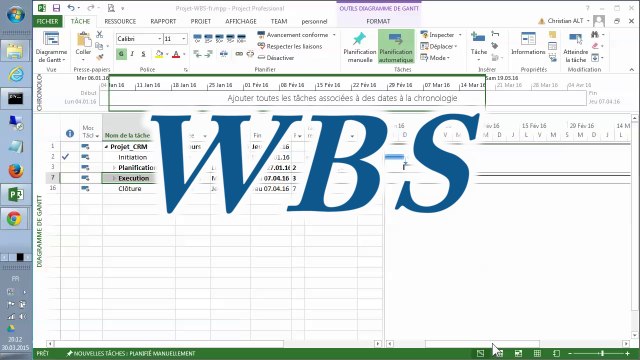Expand the Execution summary task
The image size is (640, 360).
pos(114,178)
